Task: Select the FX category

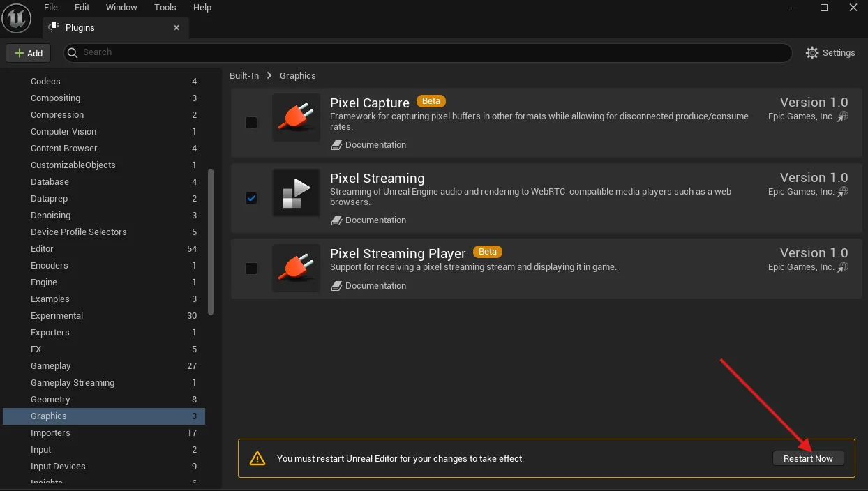Action: [104, 349]
